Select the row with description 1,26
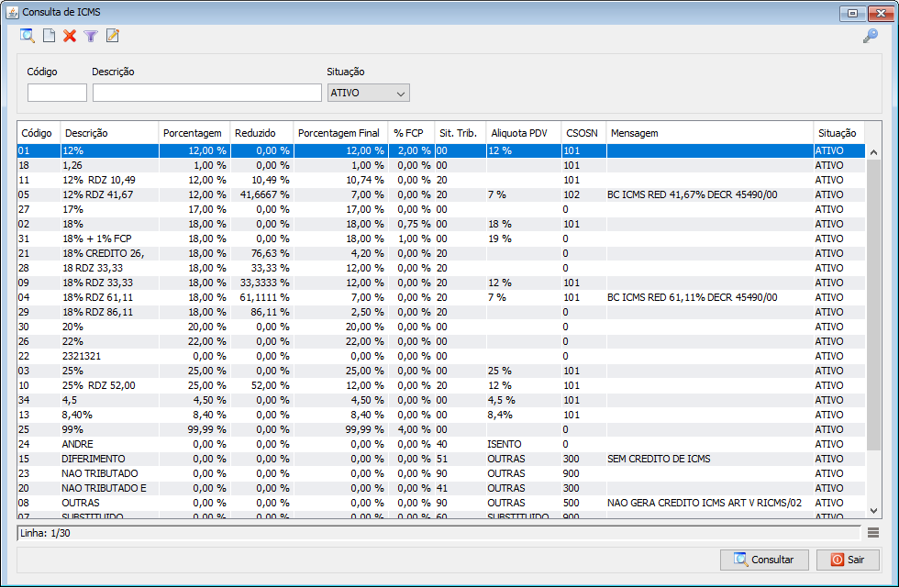This screenshot has width=899, height=588. (441, 166)
